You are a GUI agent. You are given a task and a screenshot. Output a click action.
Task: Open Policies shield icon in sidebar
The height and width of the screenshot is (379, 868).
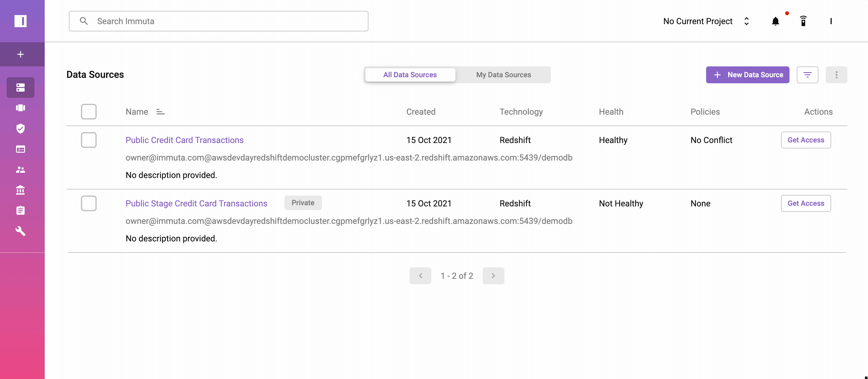(21, 128)
